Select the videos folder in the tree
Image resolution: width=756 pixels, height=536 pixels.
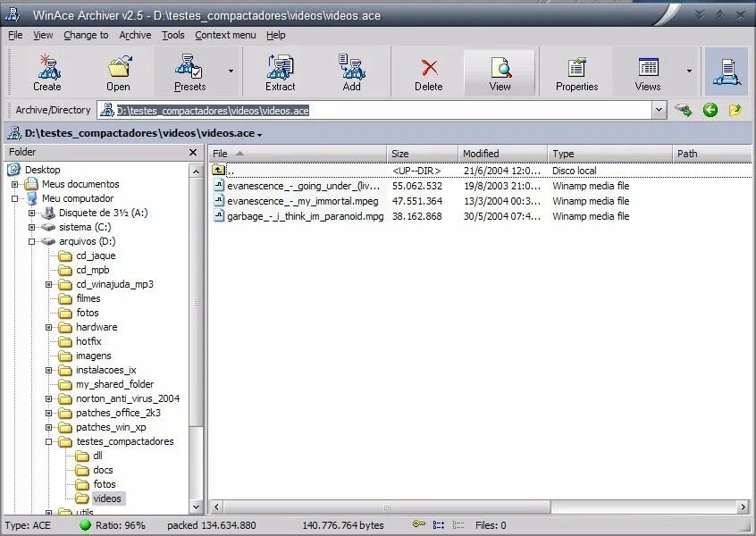(x=107, y=498)
